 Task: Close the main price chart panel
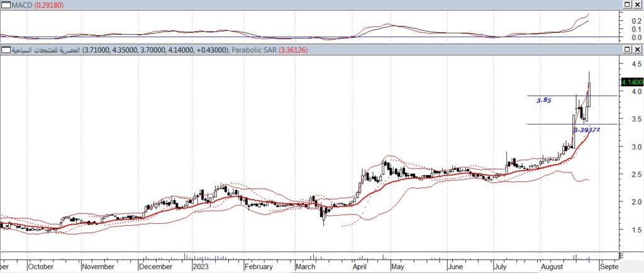[x=636, y=50]
